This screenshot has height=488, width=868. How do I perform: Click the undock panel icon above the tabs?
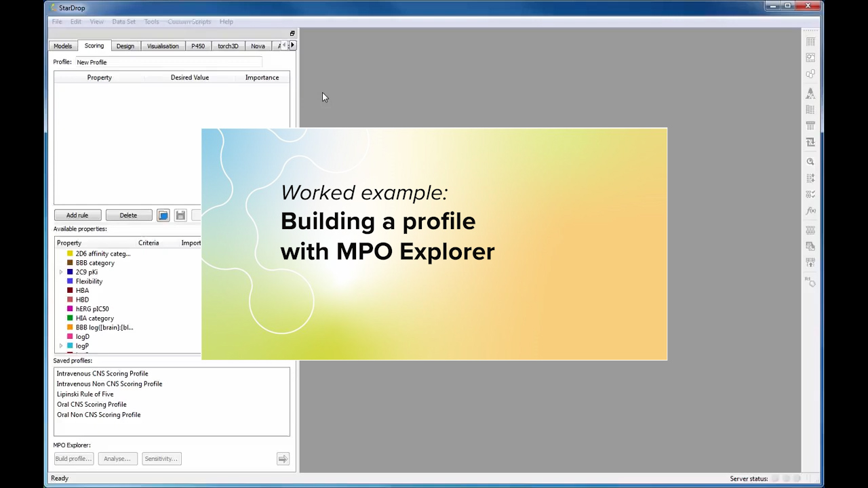pyautogui.click(x=292, y=33)
